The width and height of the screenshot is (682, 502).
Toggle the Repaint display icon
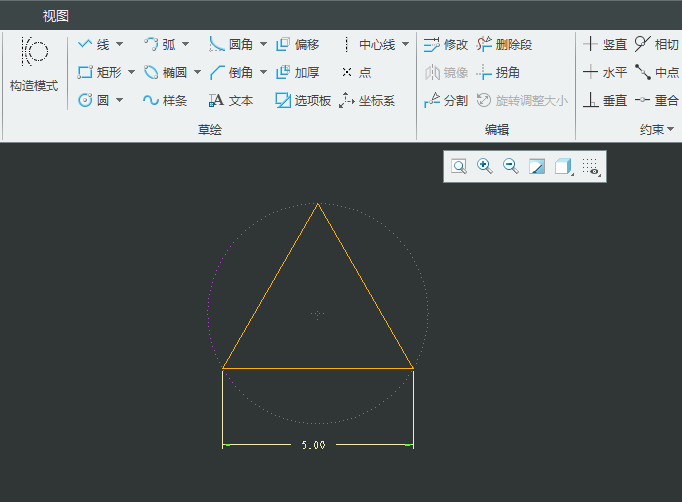537,166
